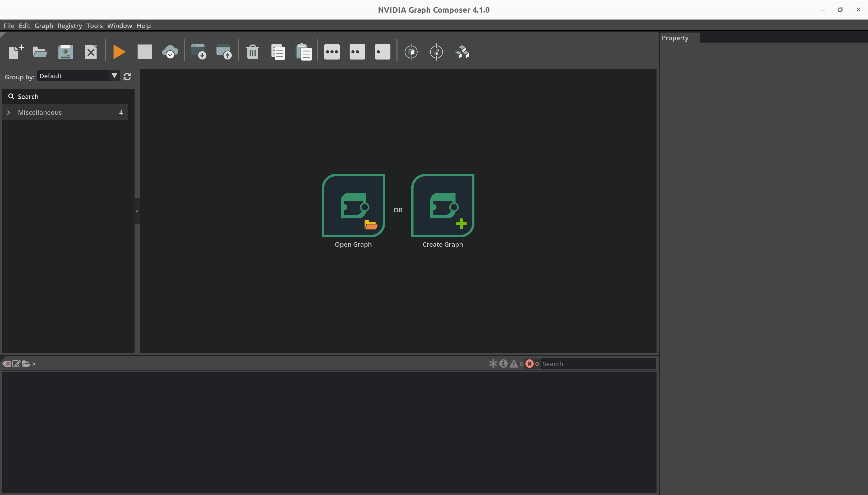Click the window upload arrow icon
This screenshot has height=495, width=868.
[x=224, y=52]
